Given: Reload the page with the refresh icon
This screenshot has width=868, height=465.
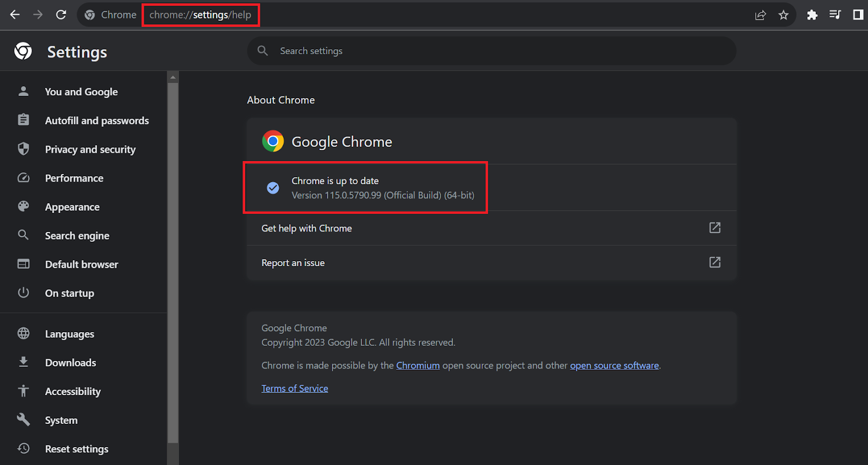Looking at the screenshot, I should click(61, 15).
